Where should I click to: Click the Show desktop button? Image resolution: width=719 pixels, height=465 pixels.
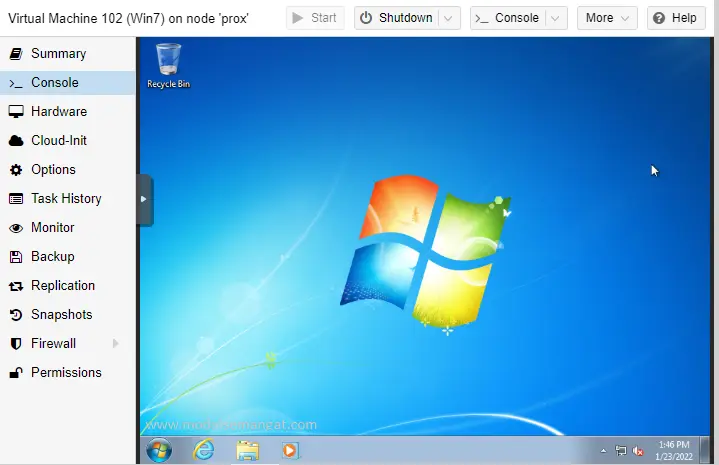[704, 450]
